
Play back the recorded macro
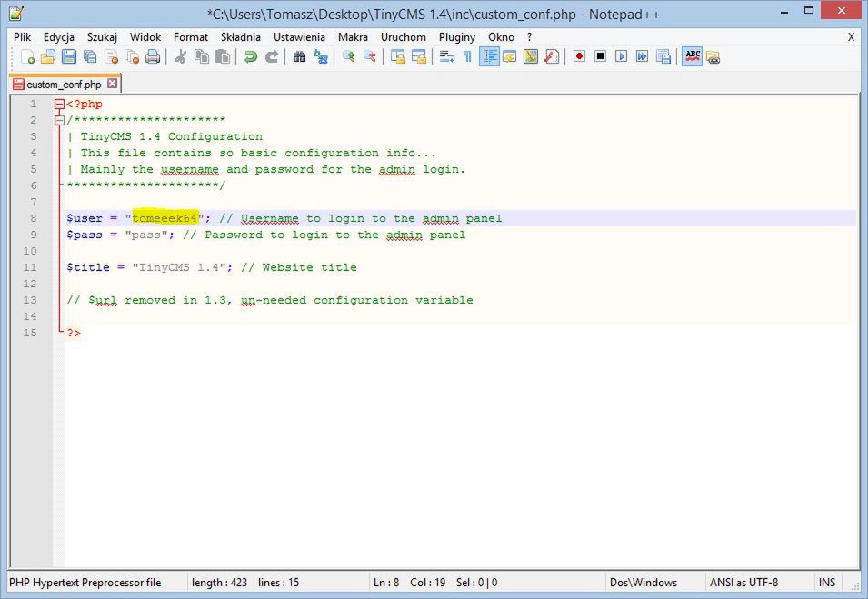(621, 56)
